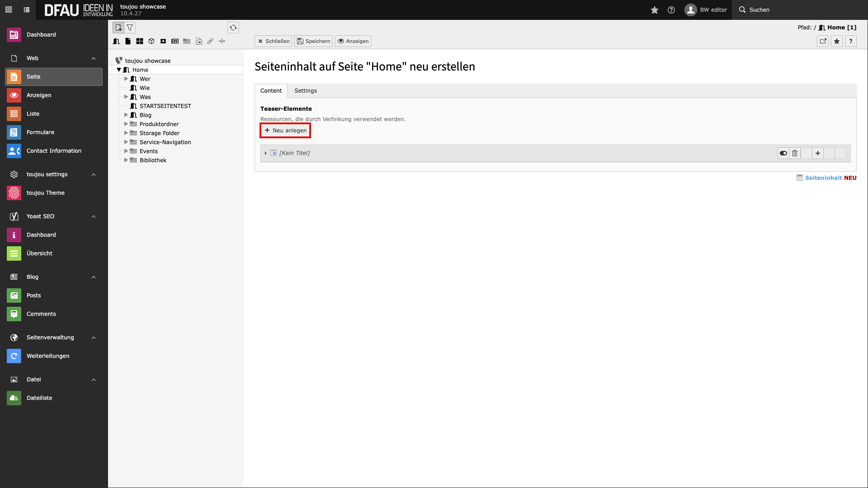Click the Speichern button
The image size is (868, 488).
pos(313,41)
